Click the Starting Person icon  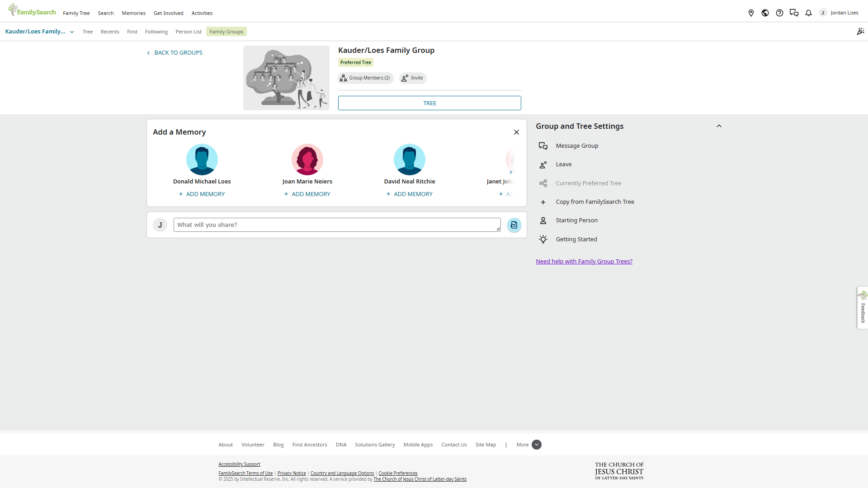click(x=543, y=221)
